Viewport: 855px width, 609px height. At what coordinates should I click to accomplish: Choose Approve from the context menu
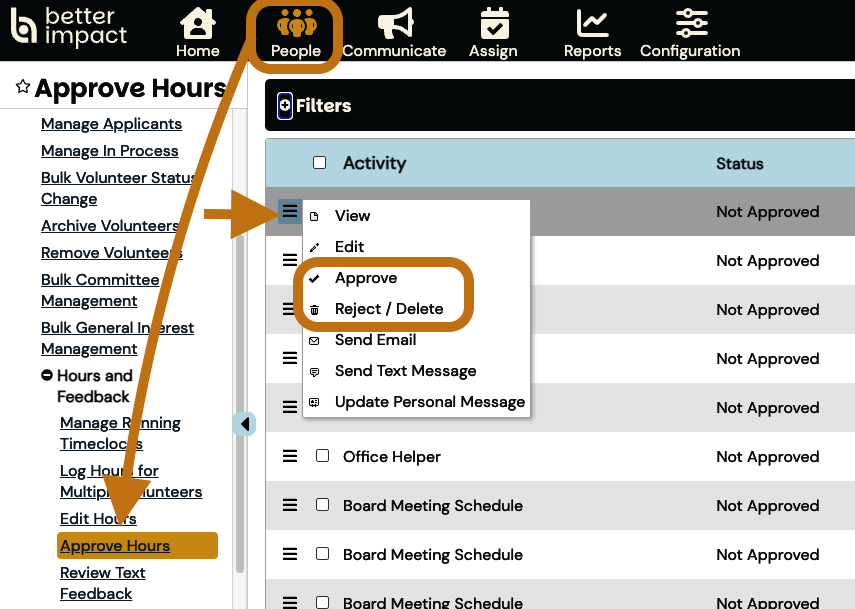point(366,278)
